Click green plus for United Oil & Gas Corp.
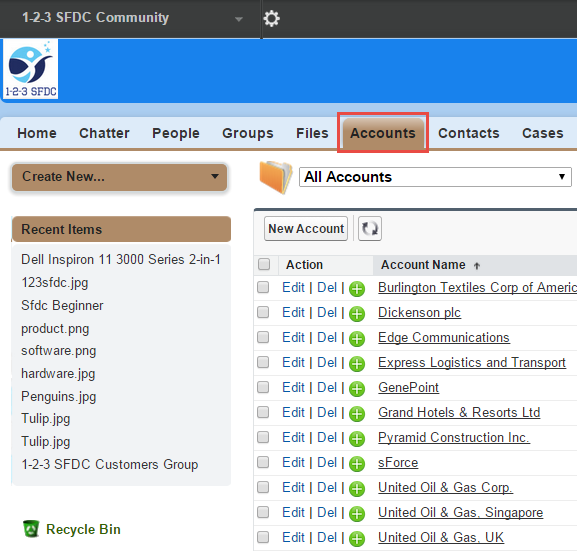Viewport: 577px width, 551px height. click(x=357, y=489)
